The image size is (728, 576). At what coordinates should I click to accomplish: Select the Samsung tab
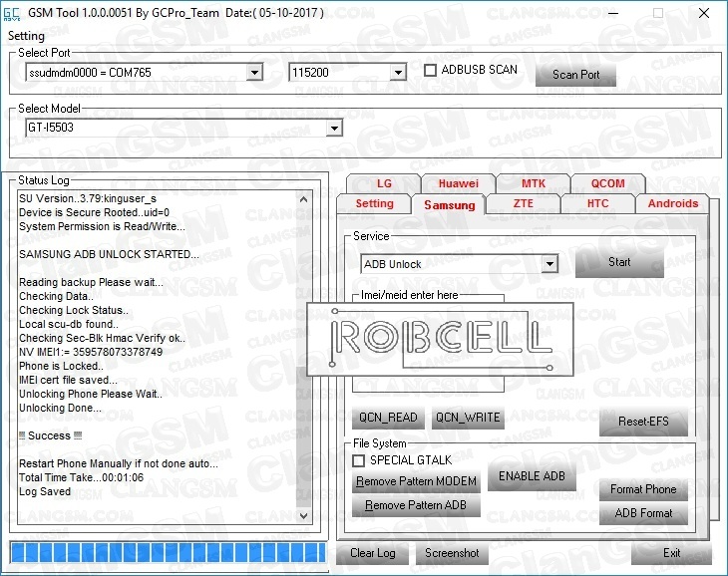pos(449,205)
